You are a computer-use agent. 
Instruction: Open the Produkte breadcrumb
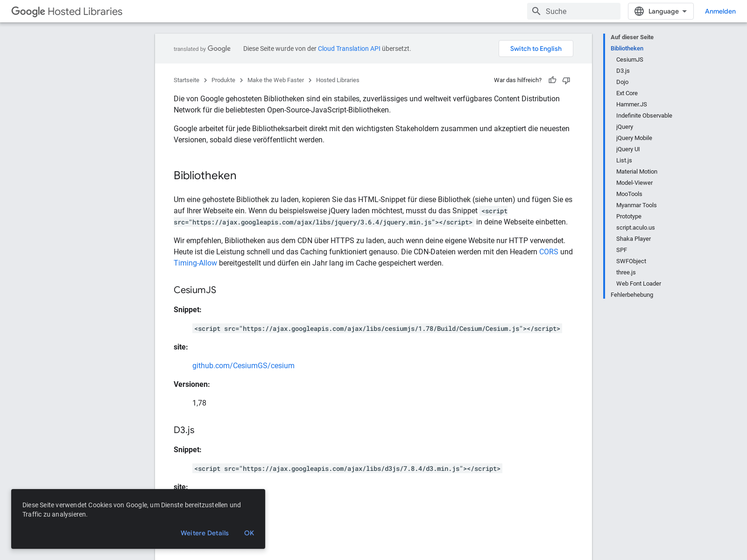coord(223,80)
